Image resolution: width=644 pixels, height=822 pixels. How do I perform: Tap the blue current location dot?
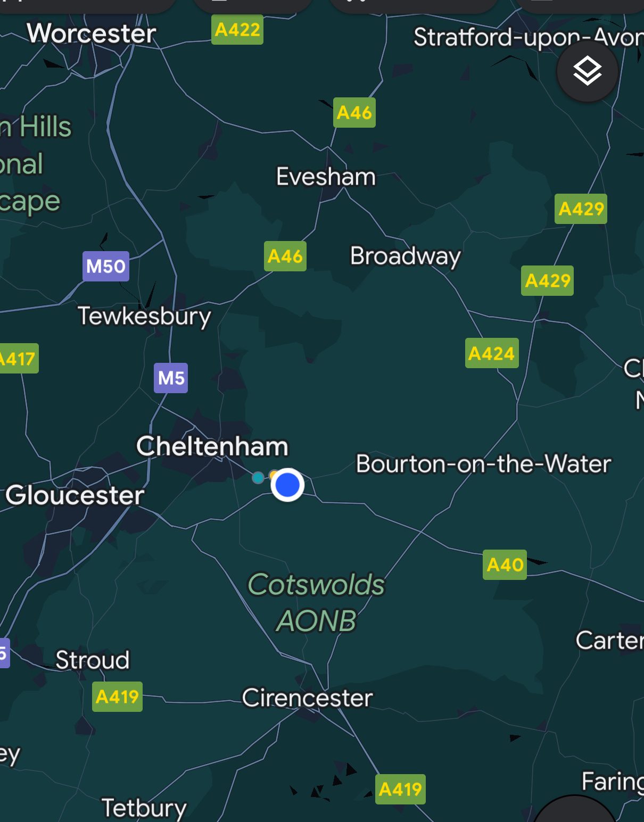(x=287, y=485)
